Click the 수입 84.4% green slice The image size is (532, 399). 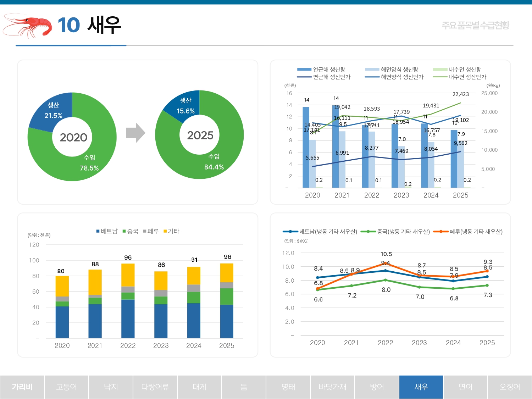click(x=214, y=162)
